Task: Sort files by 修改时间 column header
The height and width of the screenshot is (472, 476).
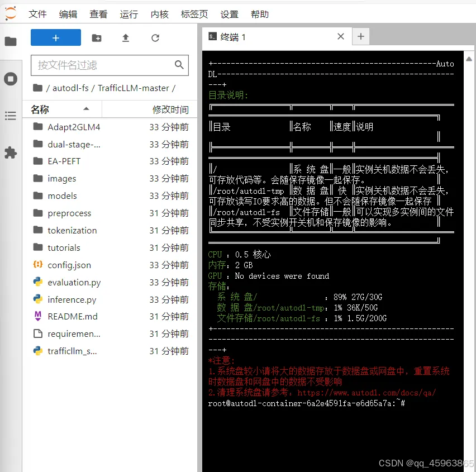Action: coord(149,109)
